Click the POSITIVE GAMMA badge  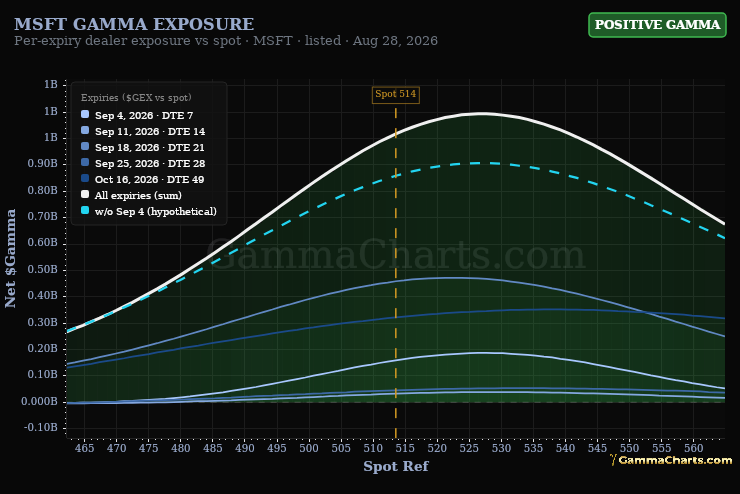click(x=657, y=25)
